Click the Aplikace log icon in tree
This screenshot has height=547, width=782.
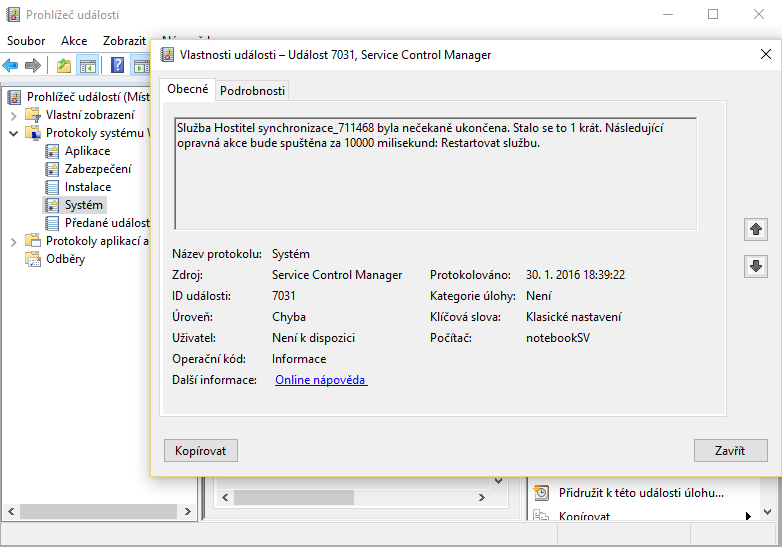click(x=52, y=151)
